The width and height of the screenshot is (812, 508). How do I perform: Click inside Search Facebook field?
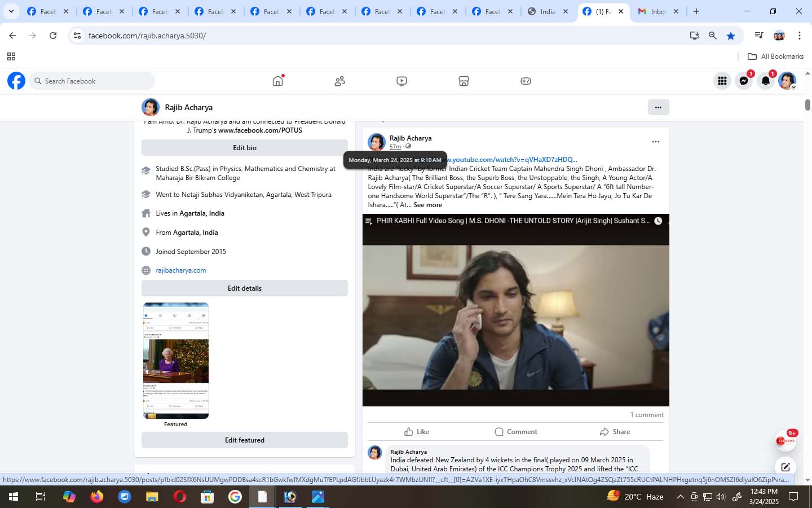point(92,81)
